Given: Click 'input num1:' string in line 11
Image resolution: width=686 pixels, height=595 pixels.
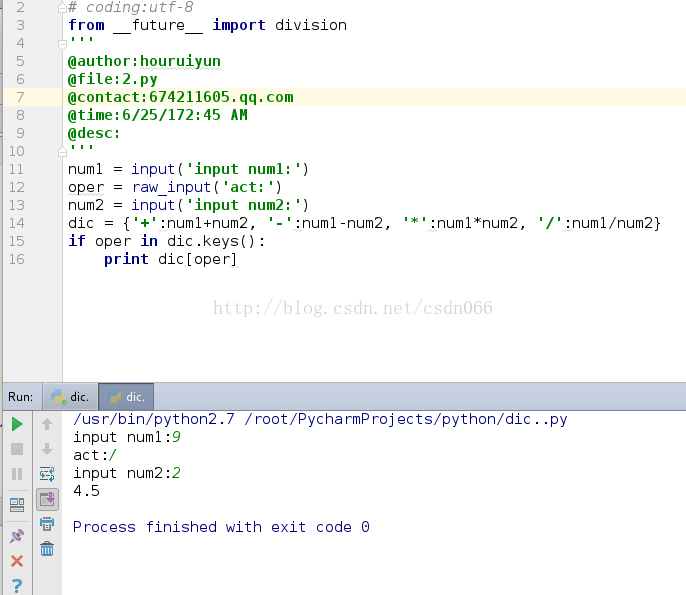Looking at the screenshot, I should pos(244,169).
